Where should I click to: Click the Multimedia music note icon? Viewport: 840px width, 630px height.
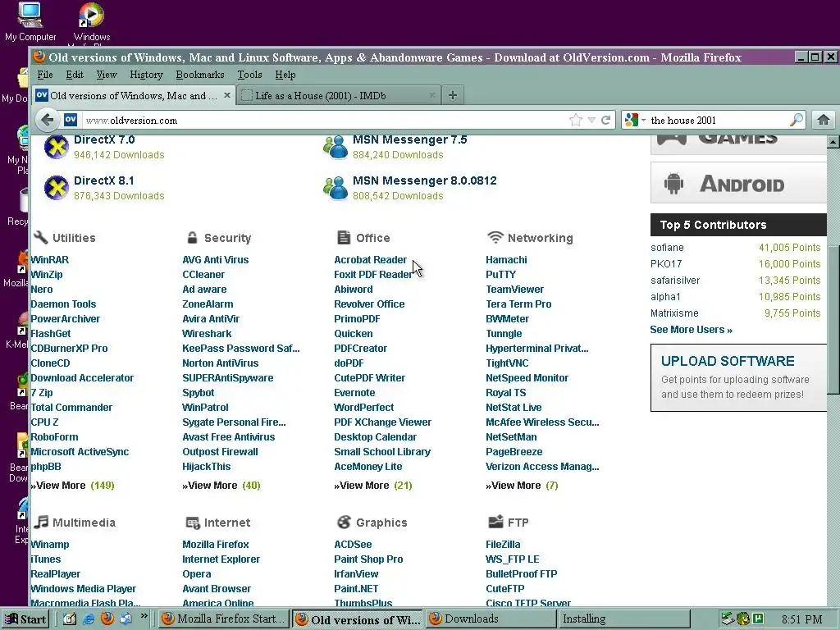(41, 522)
